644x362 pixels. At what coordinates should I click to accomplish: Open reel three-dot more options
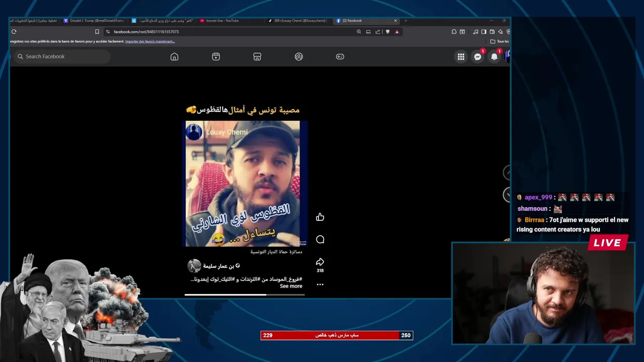pos(320,285)
